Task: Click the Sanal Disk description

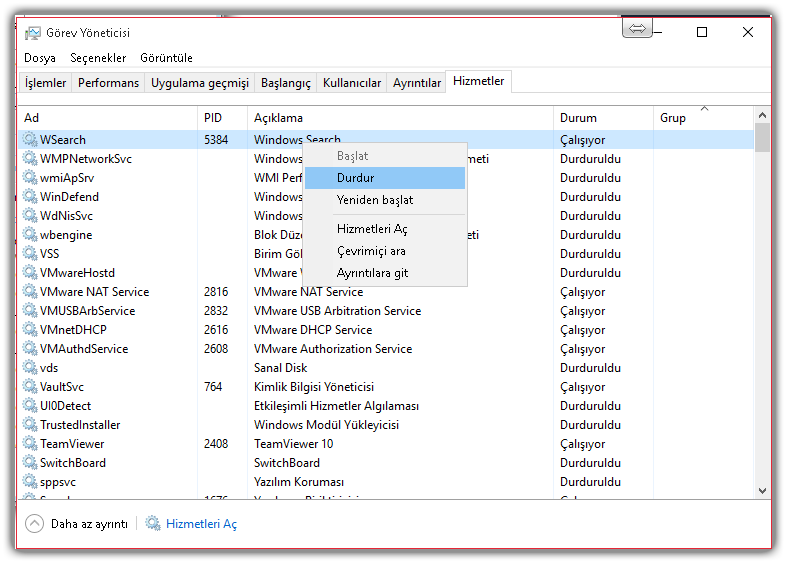Action: (280, 368)
